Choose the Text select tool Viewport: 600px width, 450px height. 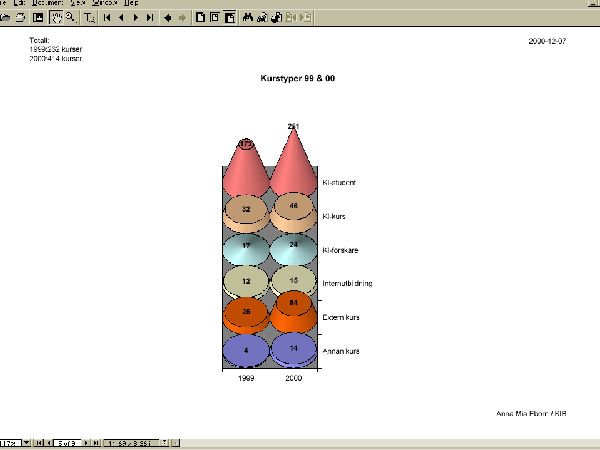[89, 17]
